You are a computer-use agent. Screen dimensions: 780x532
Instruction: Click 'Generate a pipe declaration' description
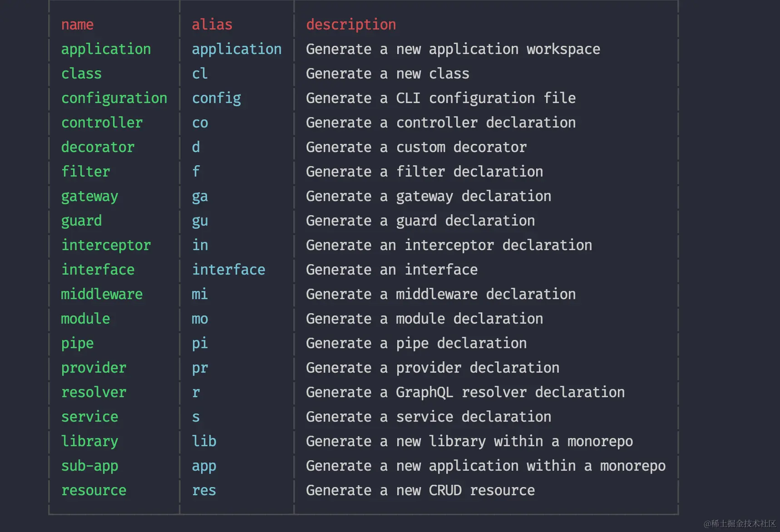click(x=416, y=343)
